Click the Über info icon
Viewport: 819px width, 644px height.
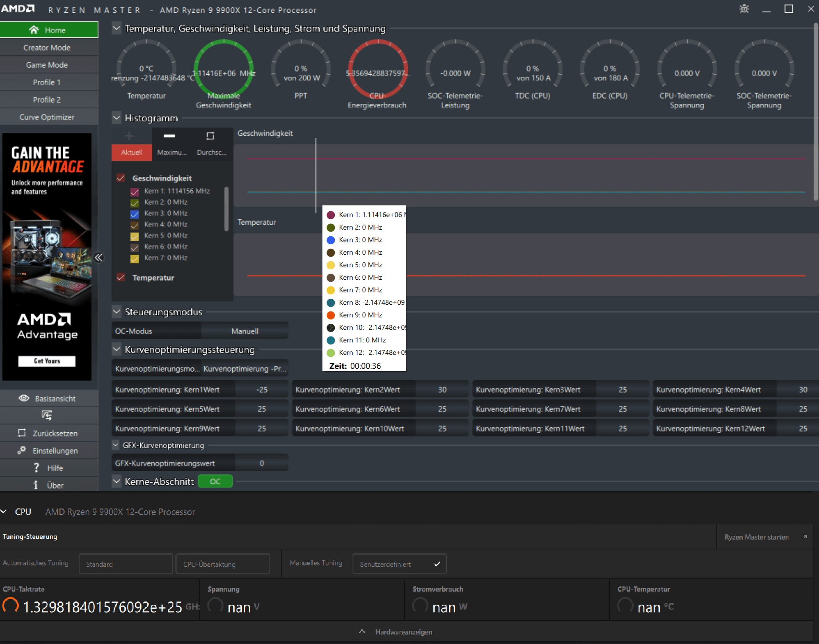click(36, 485)
